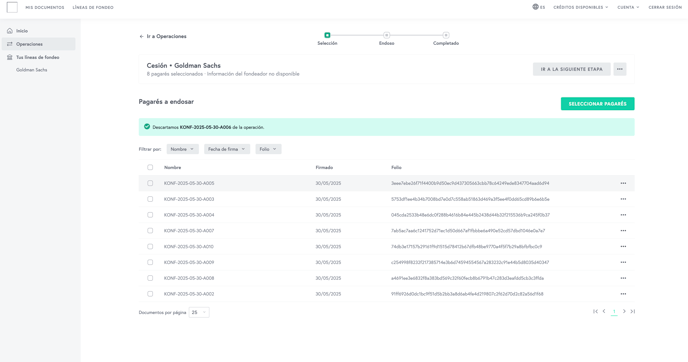Click the app logo in the top bar
Screen dimensions: 688x362
(x=12, y=7)
